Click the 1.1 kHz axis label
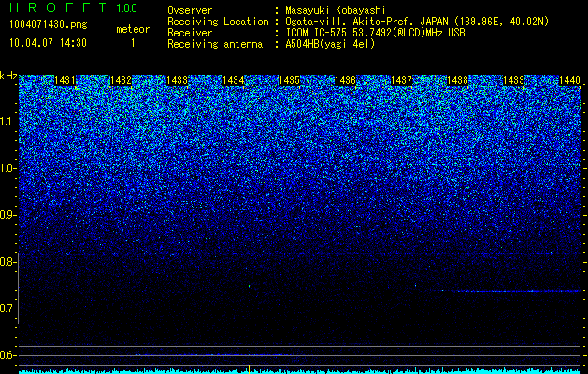Image resolution: width=588 pixels, height=374 pixels. tap(7, 122)
